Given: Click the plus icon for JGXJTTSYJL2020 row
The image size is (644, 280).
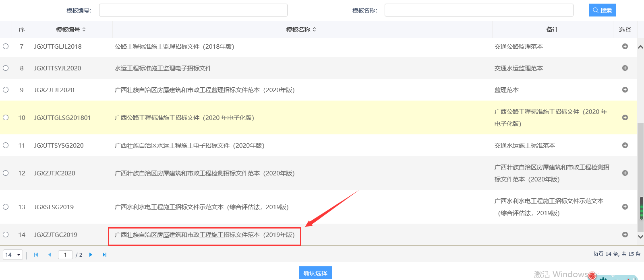Looking at the screenshot, I should click(625, 68).
